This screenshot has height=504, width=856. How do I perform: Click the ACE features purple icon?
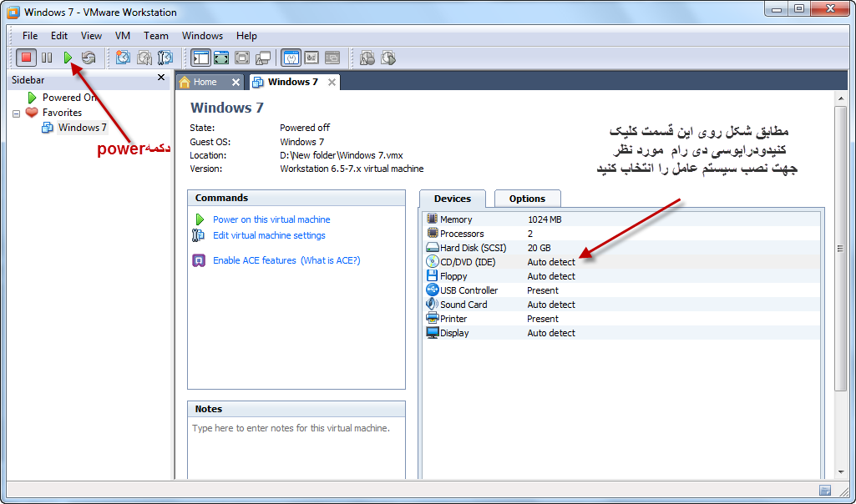coord(200,260)
